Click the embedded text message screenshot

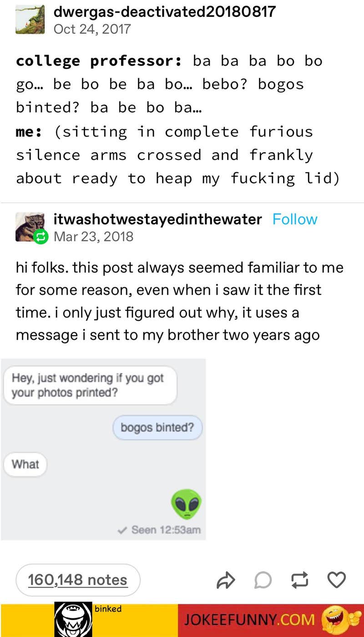click(x=103, y=448)
